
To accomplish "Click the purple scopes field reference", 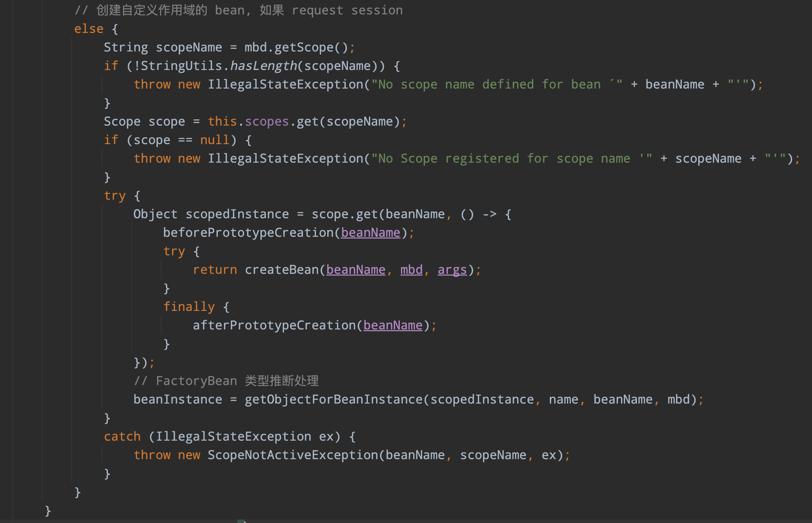I will pos(267,121).
